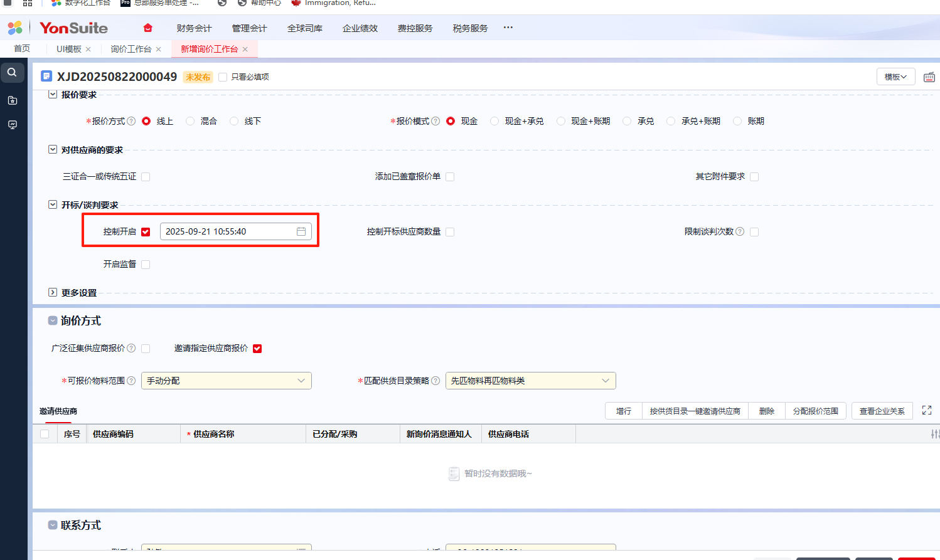Switch to the 询价工作台 tab
The height and width of the screenshot is (560, 940).
(131, 49)
